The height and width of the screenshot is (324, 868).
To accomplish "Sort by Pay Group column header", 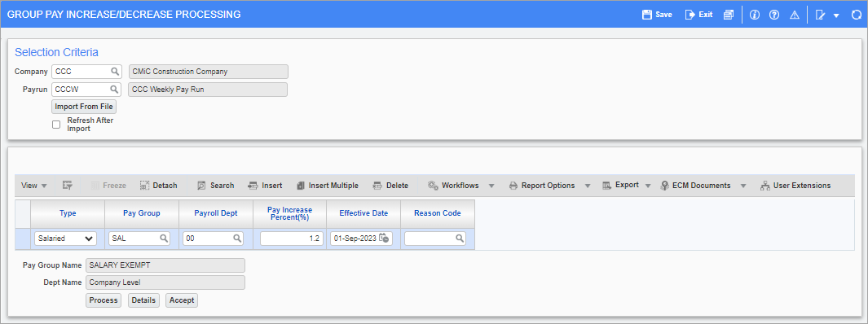I will 142,213.
